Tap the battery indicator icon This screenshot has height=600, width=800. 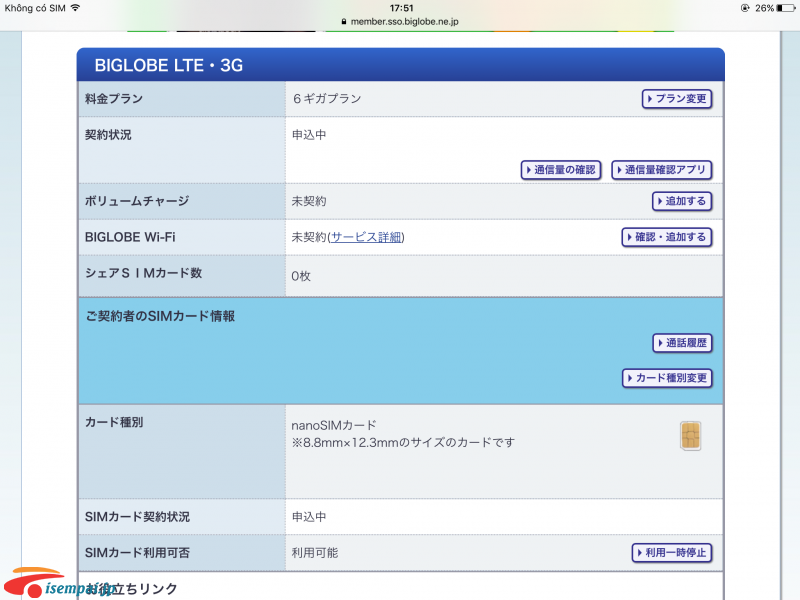786,8
